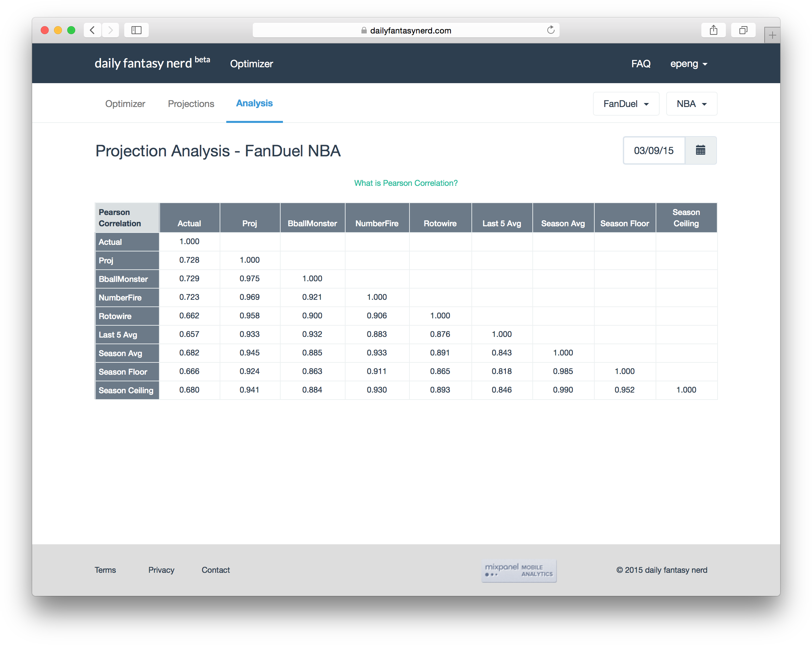Expand the FanDuel site dropdown

625,104
